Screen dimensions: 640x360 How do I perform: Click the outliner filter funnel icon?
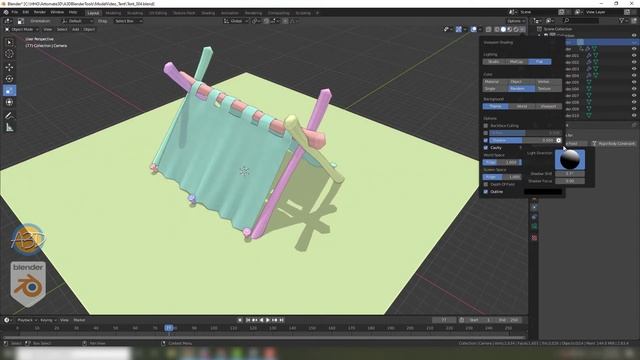pyautogui.click(x=622, y=20)
